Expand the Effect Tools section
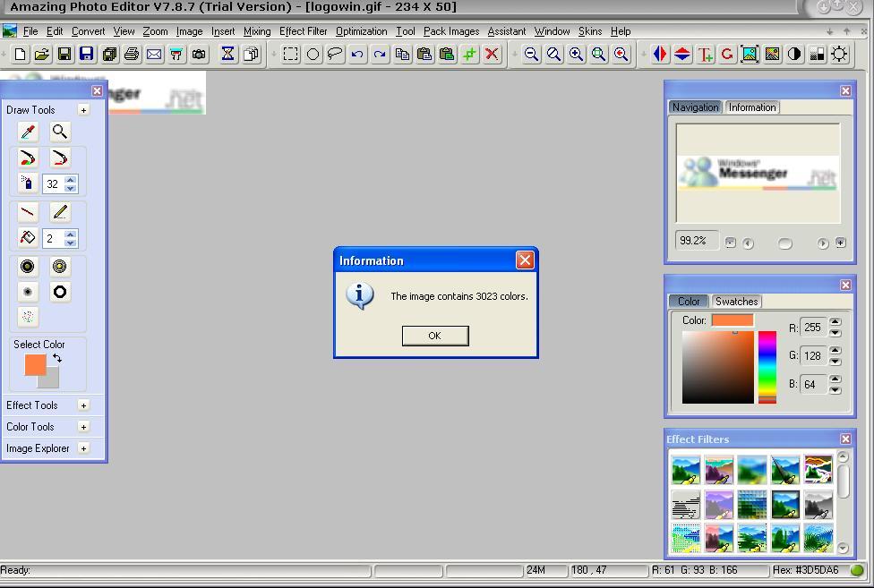This screenshot has width=874, height=588. click(82, 405)
